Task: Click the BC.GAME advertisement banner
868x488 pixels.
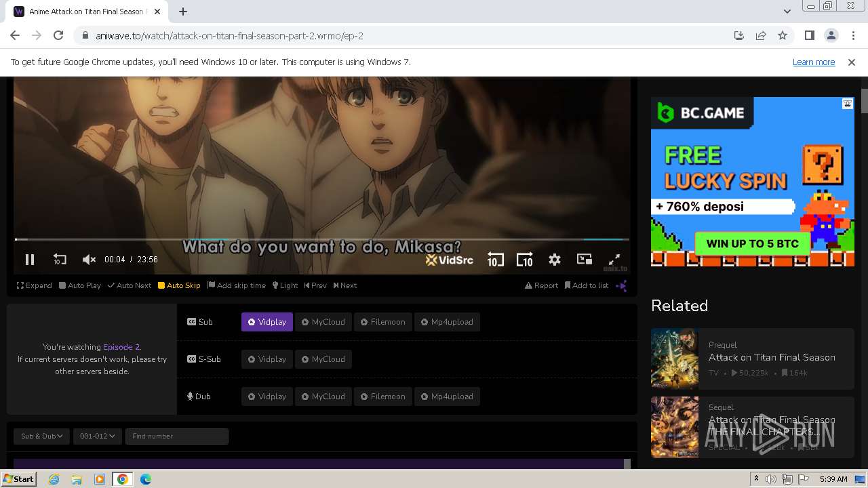Action: 753,182
